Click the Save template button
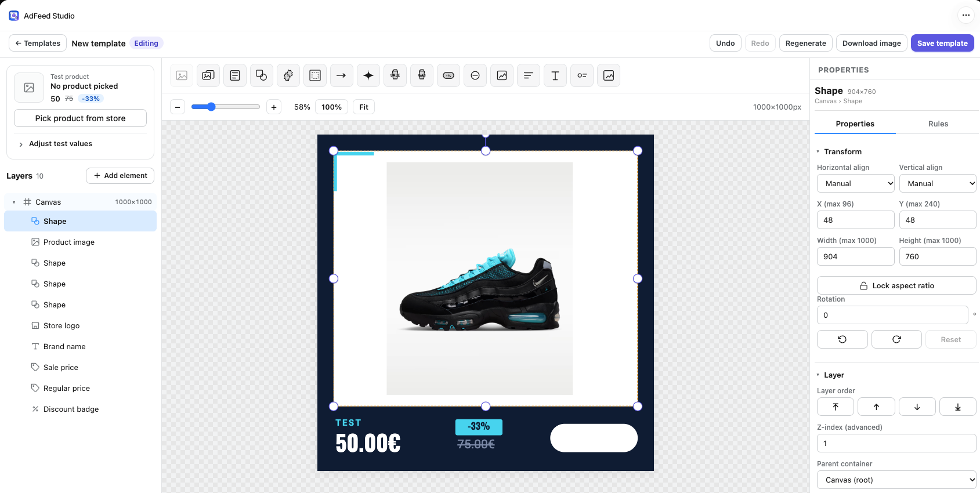Viewport: 980px width, 493px height. pos(942,43)
